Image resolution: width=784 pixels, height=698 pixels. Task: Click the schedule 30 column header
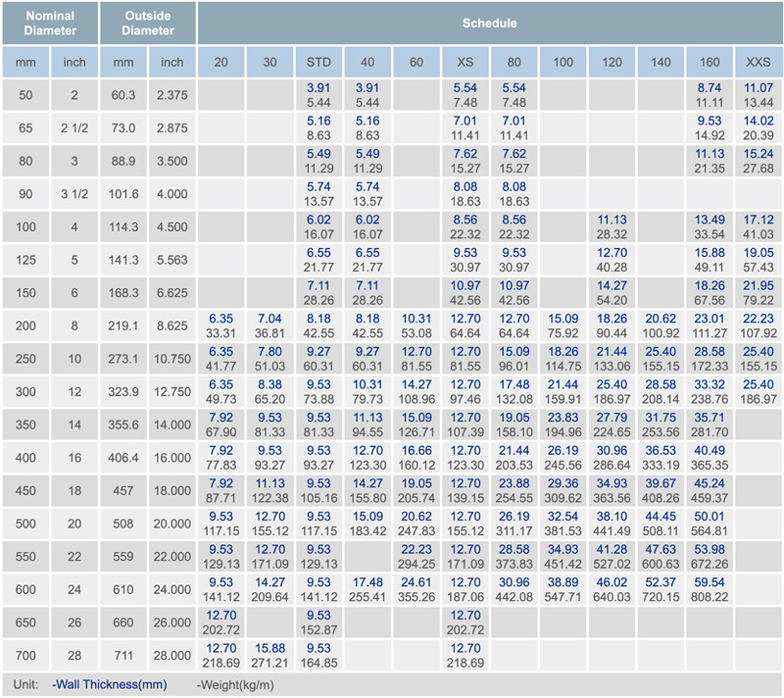(x=269, y=62)
